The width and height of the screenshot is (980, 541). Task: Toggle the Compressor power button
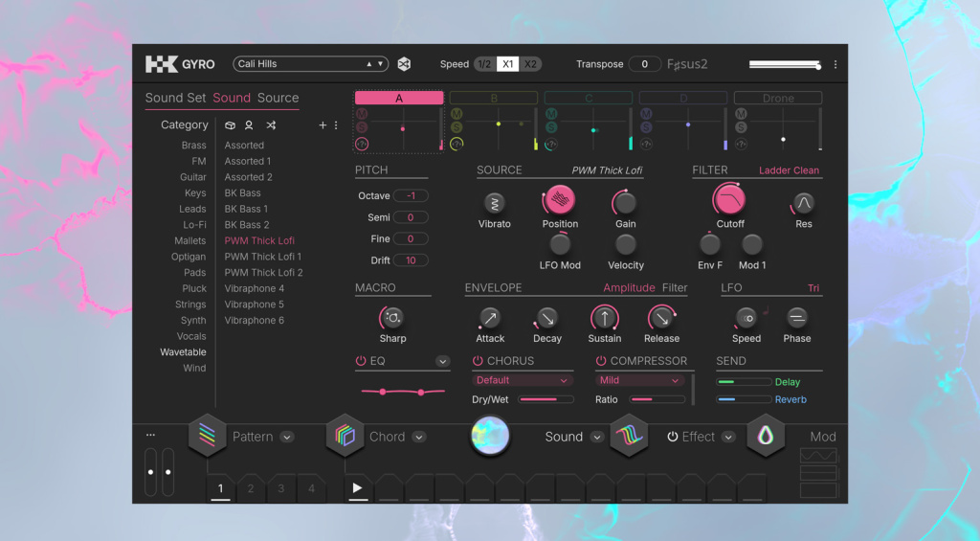point(601,361)
